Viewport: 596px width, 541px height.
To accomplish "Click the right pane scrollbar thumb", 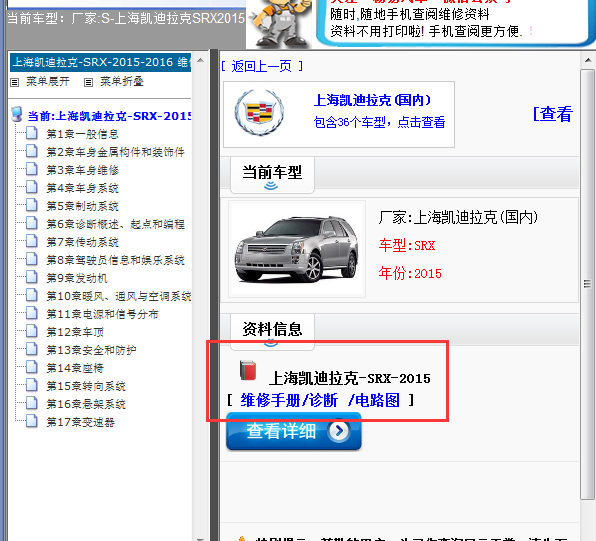I will 587,284.
